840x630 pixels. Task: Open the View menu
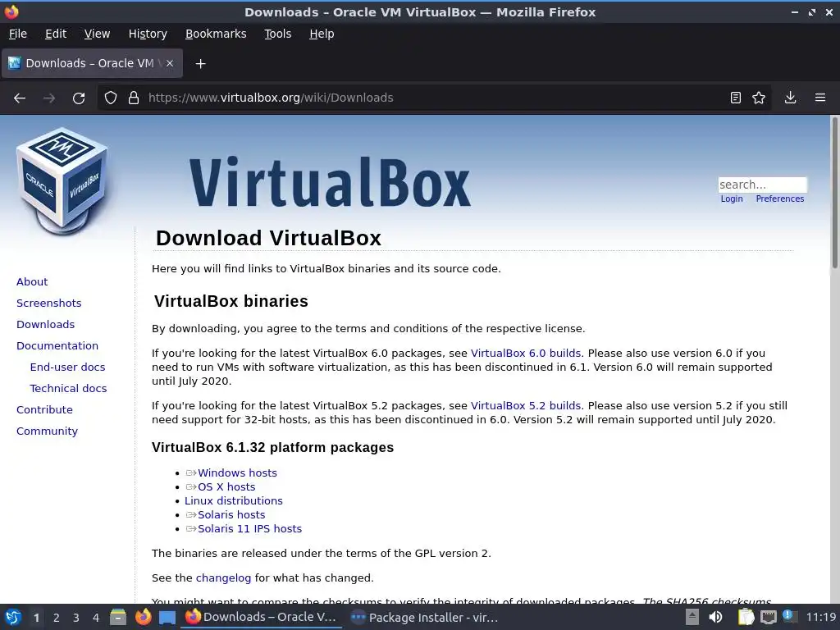(97, 34)
